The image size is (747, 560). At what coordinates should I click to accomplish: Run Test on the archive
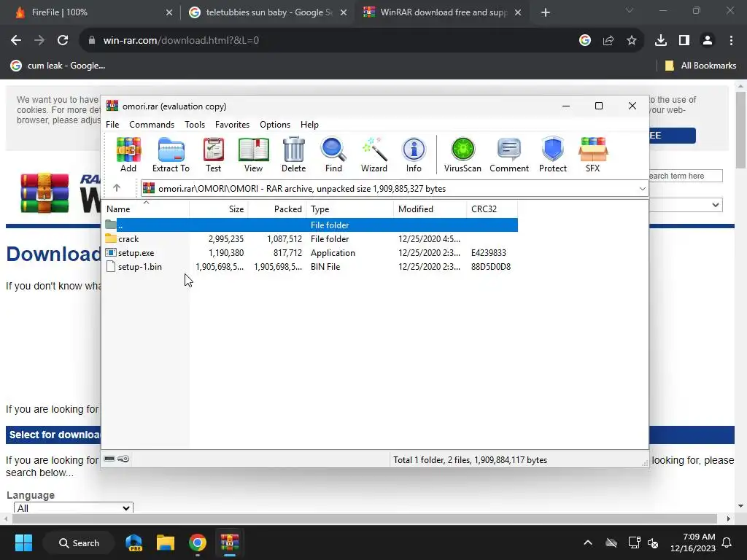[x=214, y=155]
